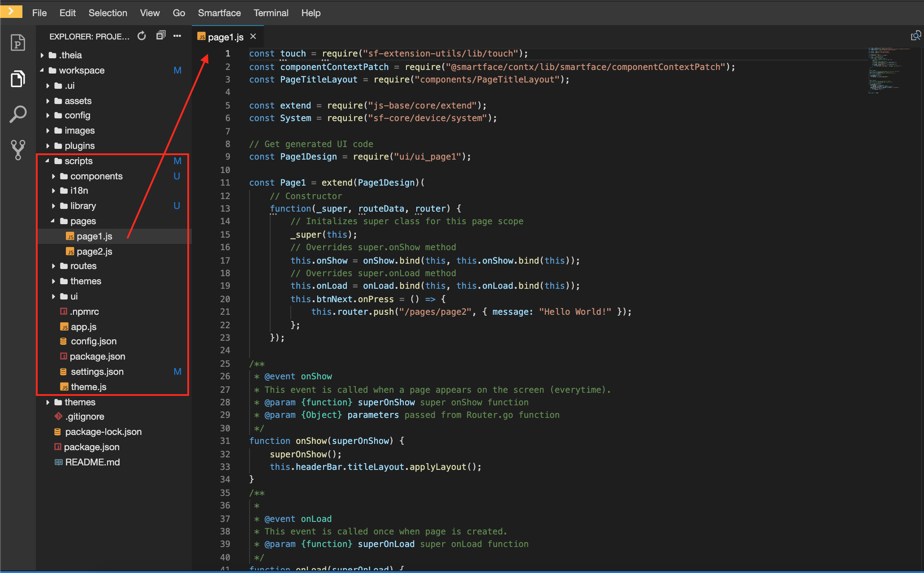
Task: Open the Terminal menu
Action: pos(271,13)
